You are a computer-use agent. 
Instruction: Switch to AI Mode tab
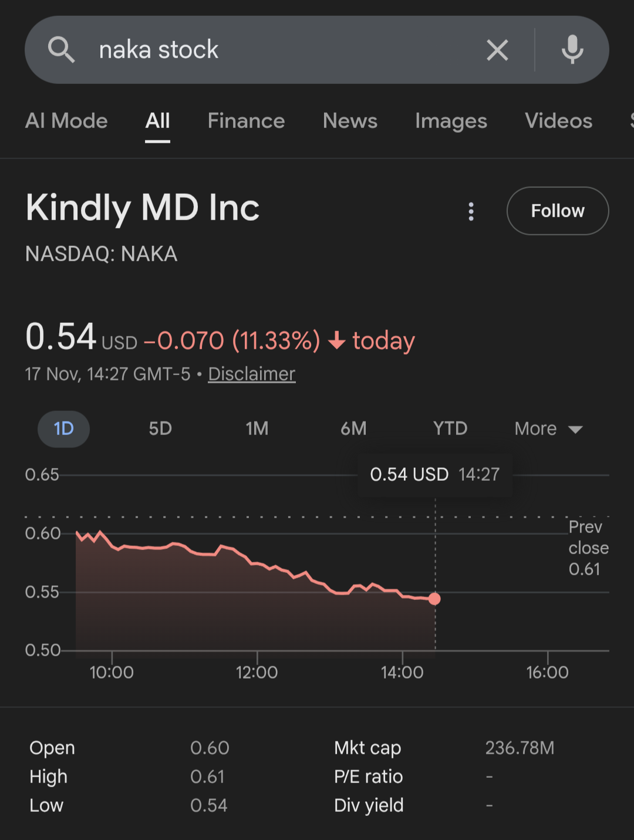tap(66, 121)
